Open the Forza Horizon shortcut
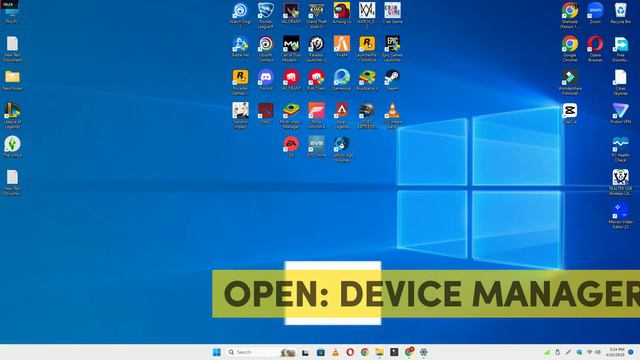This screenshot has height=360, width=640. click(x=316, y=116)
